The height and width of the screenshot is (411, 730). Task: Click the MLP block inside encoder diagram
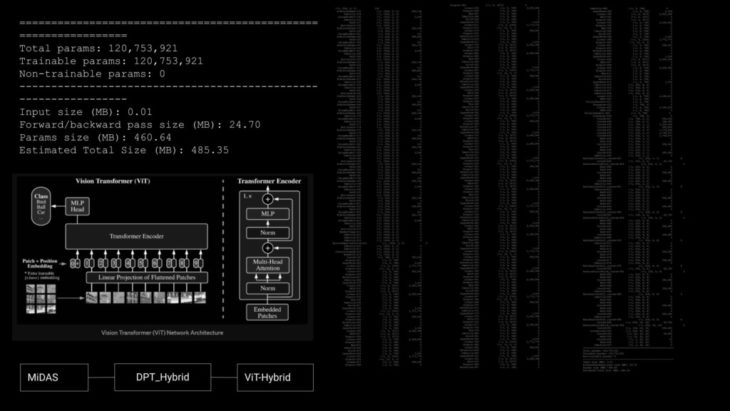tap(267, 213)
